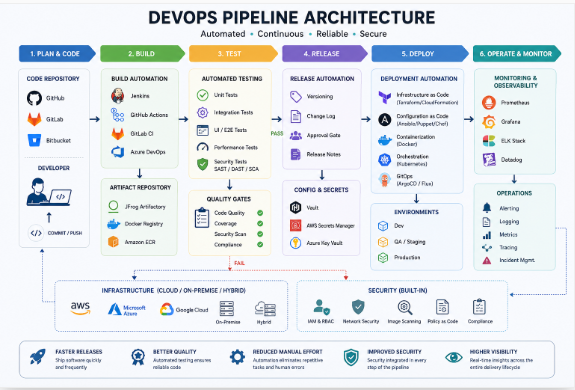The height and width of the screenshot is (390, 575).
Task: Click the GitHub Actions workflow icon
Action: [x=117, y=115]
